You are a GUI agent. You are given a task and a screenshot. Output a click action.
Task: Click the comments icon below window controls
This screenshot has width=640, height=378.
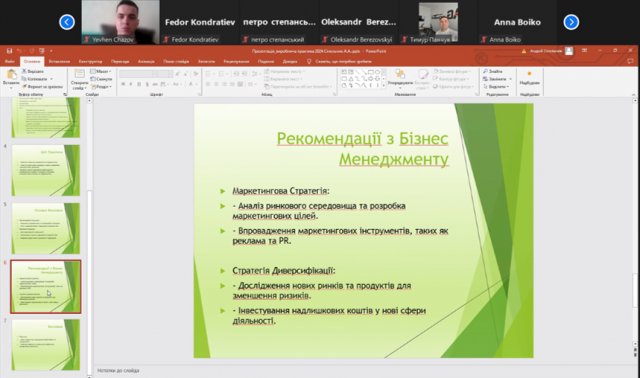(x=630, y=61)
